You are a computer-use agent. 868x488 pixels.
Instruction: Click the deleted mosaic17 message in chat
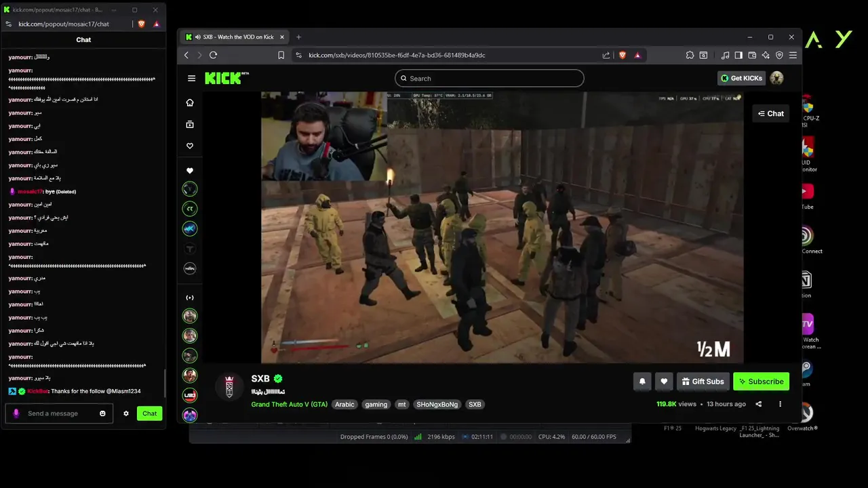click(42, 192)
